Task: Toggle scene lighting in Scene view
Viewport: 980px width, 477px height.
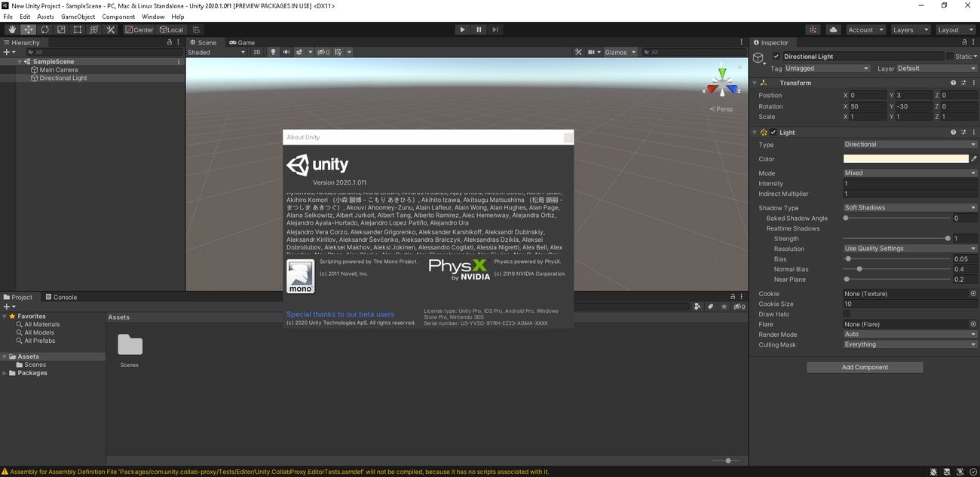Action: tap(274, 51)
